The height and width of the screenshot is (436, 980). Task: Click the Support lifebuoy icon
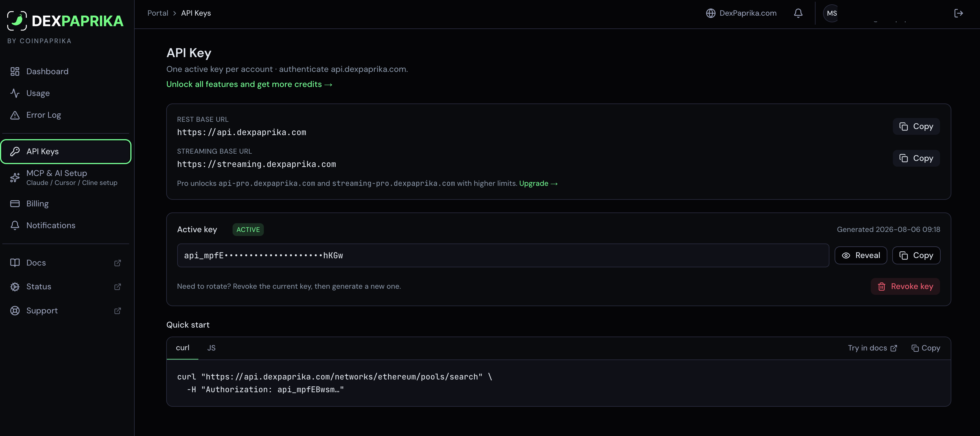[x=15, y=311]
